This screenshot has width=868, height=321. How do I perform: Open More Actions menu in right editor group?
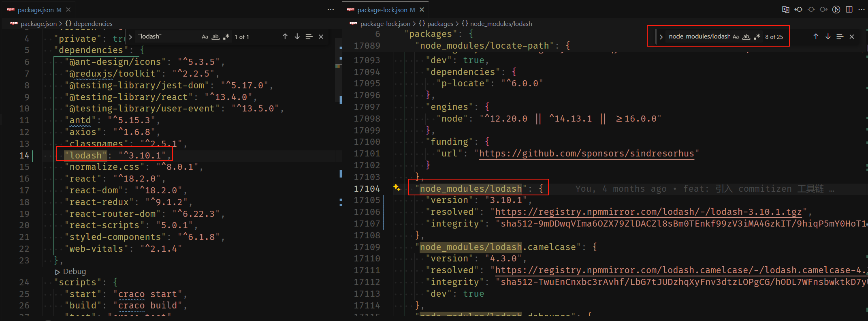tap(862, 9)
